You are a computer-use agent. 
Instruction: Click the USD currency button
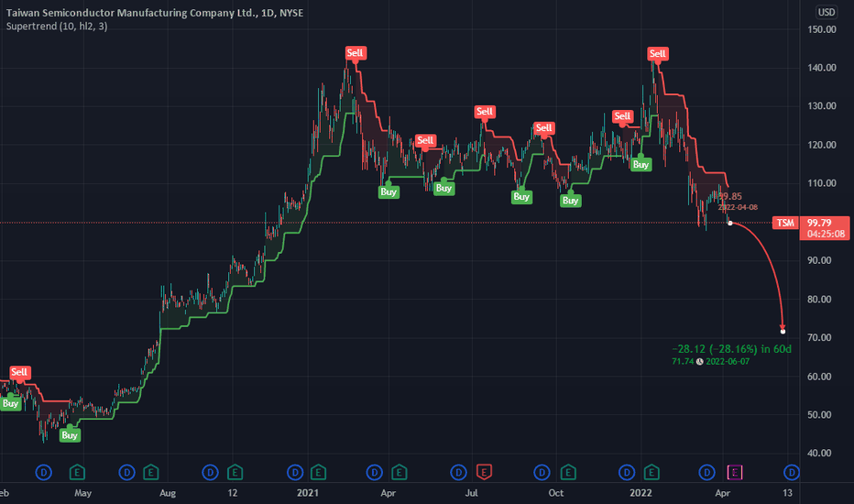pyautogui.click(x=827, y=12)
